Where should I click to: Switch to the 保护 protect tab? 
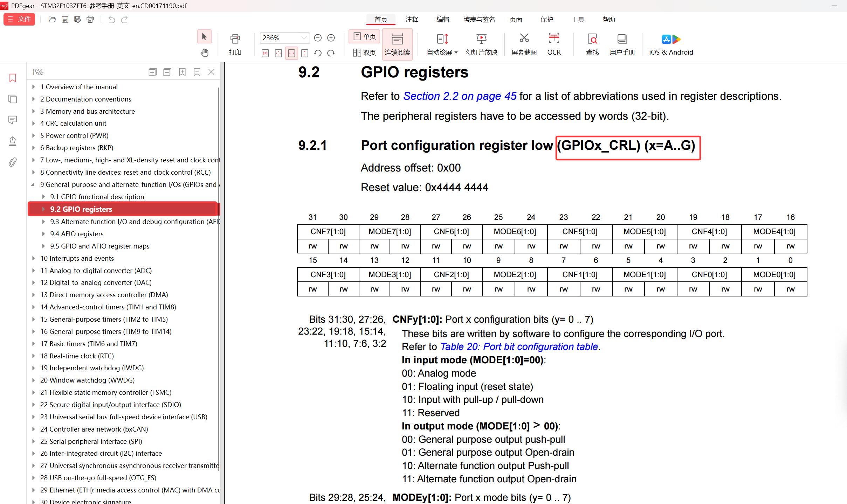coord(547,20)
